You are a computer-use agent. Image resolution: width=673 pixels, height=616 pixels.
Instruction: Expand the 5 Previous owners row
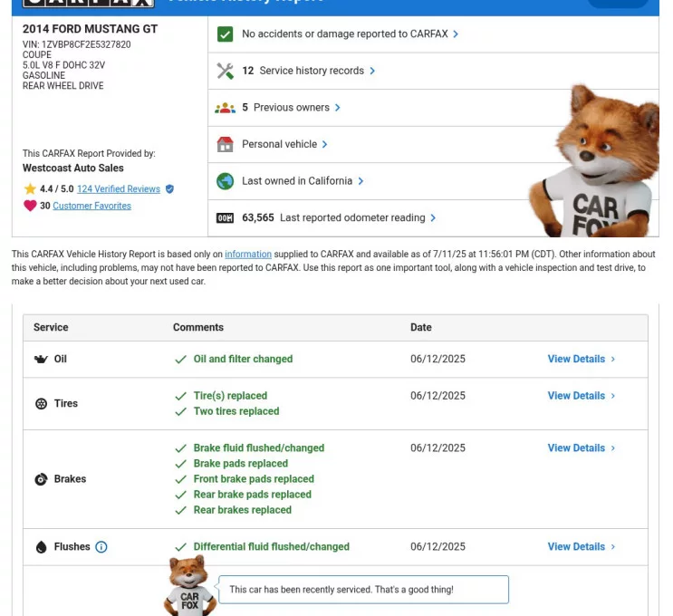coord(291,108)
